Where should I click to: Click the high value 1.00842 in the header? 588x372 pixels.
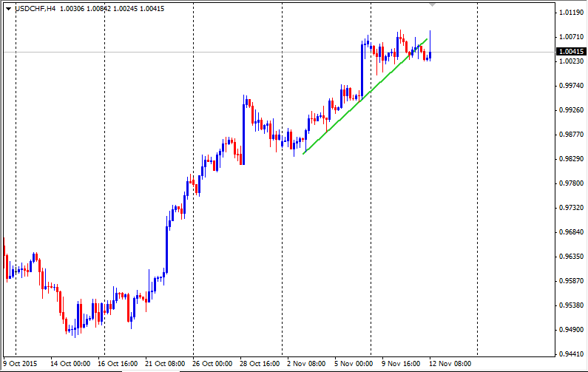click(x=98, y=9)
